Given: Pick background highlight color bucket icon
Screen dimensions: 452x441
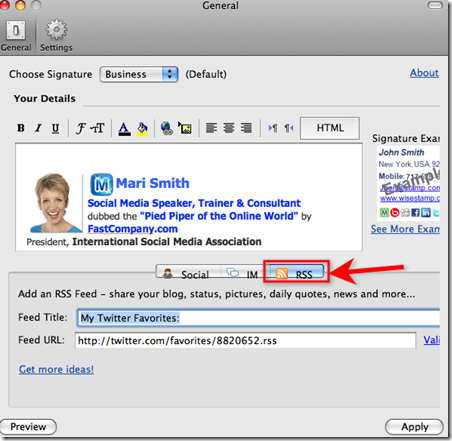Looking at the screenshot, I should [142, 129].
